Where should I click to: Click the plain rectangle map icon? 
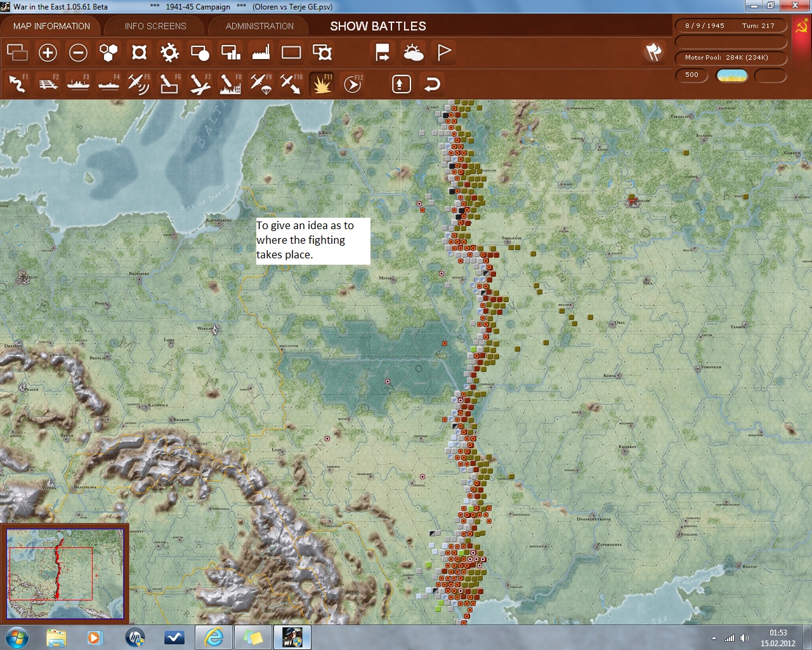tap(291, 52)
